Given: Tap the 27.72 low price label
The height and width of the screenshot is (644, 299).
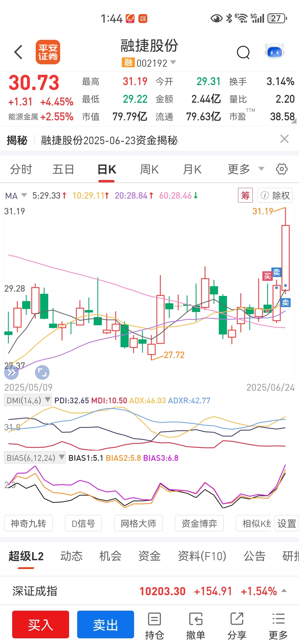Looking at the screenshot, I should [x=174, y=355].
